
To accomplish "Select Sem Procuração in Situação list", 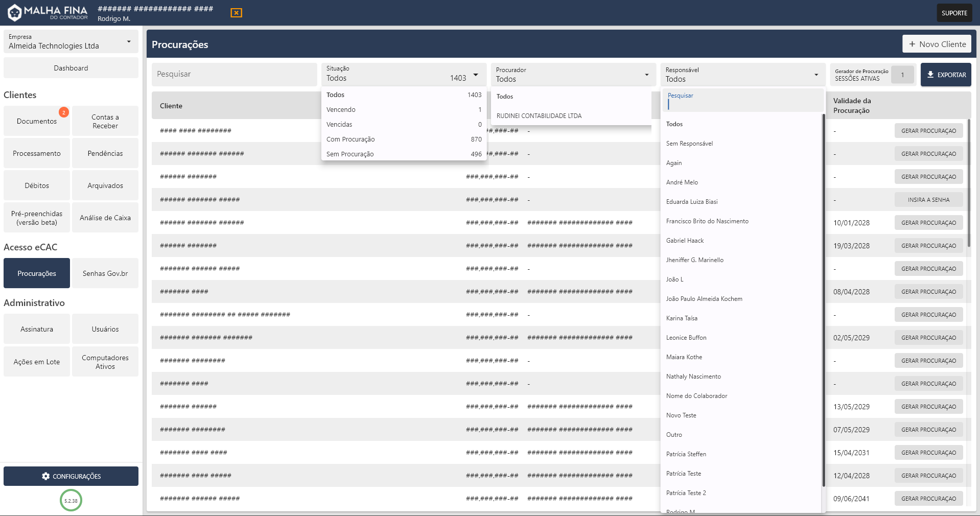I will [x=350, y=154].
